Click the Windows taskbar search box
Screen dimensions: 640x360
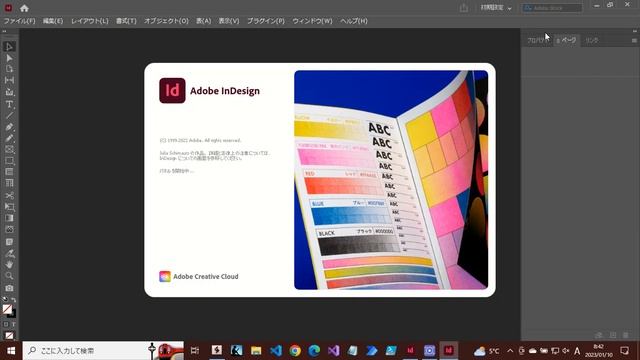click(103, 351)
